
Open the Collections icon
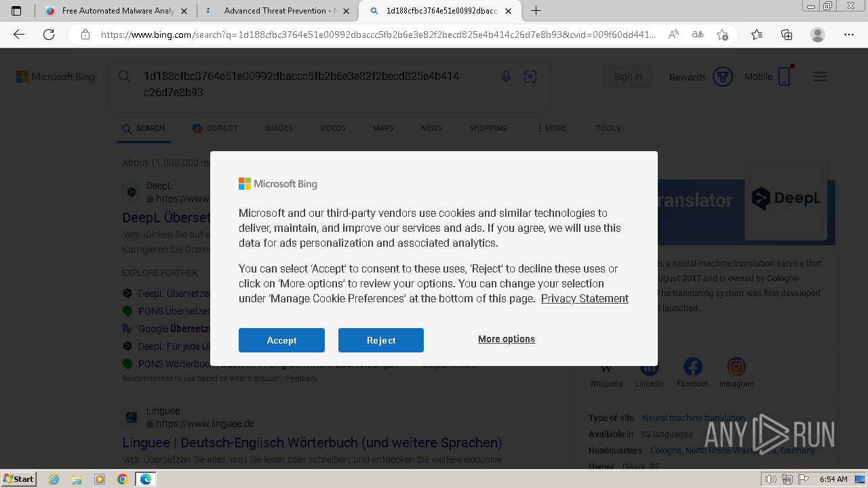(787, 35)
